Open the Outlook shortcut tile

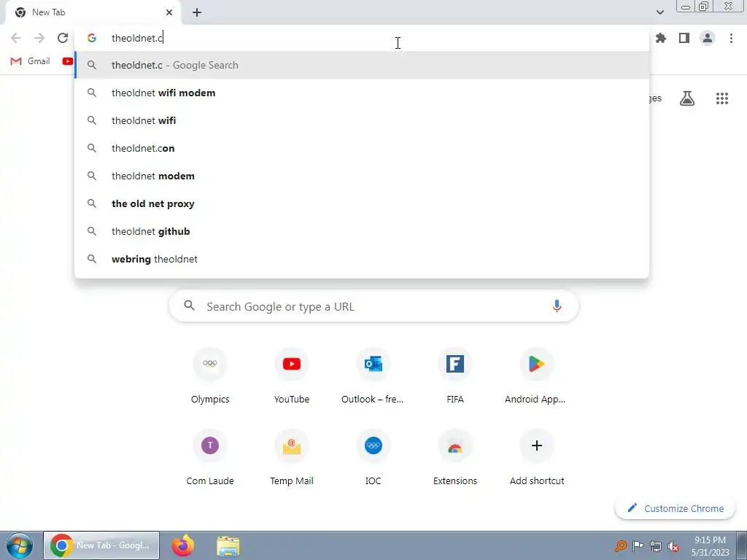pos(373,376)
